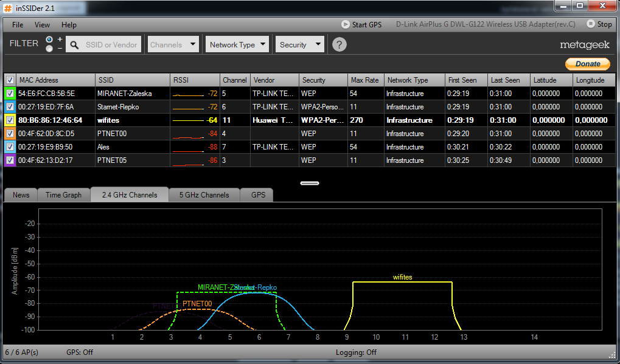
Task: Sort table by RSSI column
Action: click(195, 80)
